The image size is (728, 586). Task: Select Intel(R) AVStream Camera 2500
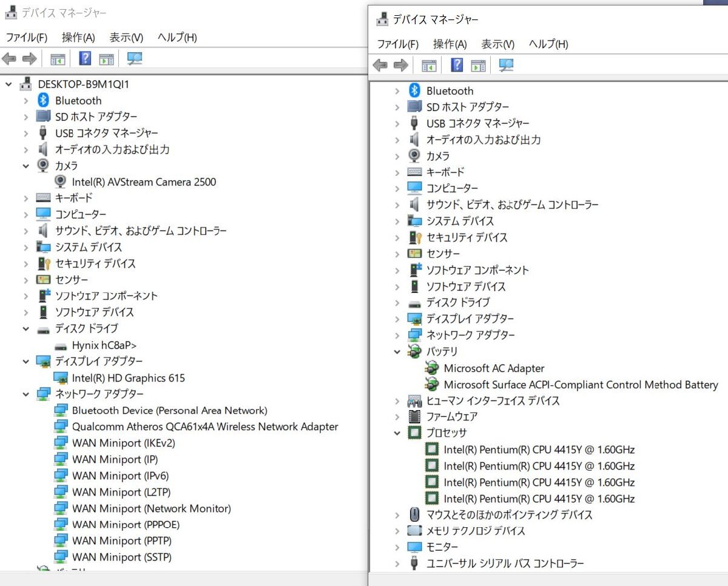click(144, 181)
